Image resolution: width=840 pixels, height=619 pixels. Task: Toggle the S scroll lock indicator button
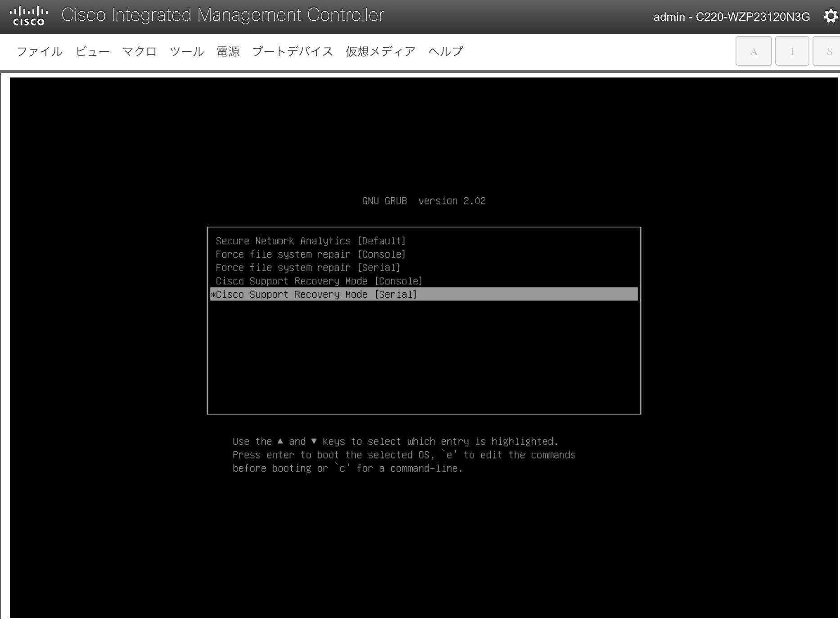click(827, 51)
